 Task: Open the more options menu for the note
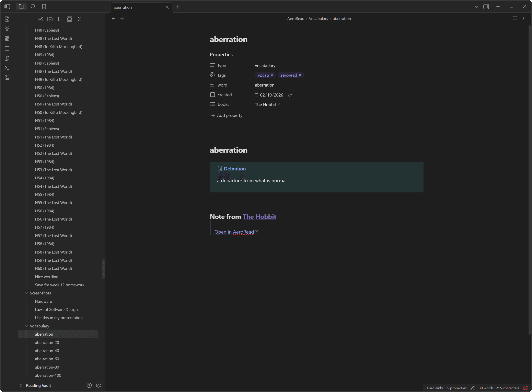pyautogui.click(x=523, y=19)
